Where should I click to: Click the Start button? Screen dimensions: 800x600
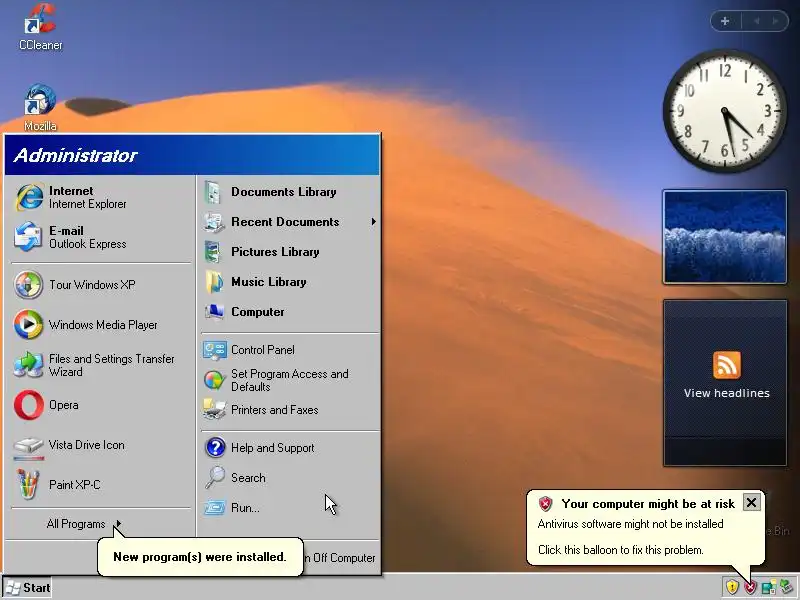[x=28, y=588]
